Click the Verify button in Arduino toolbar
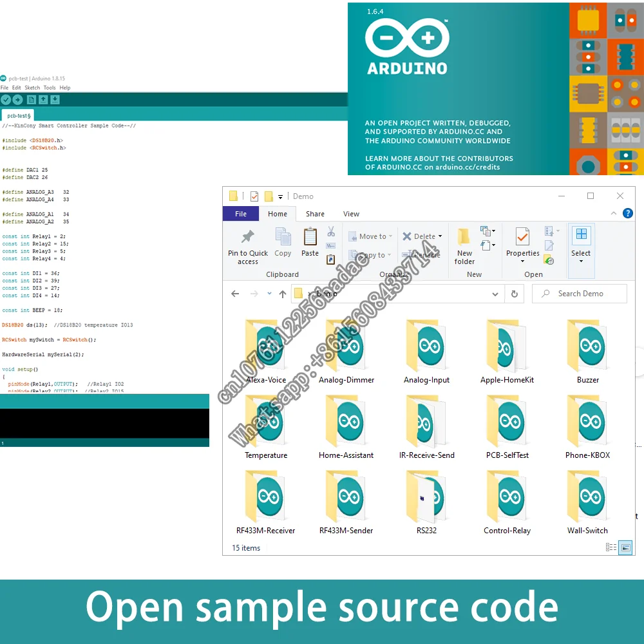This screenshot has height=644, width=644. [6, 99]
